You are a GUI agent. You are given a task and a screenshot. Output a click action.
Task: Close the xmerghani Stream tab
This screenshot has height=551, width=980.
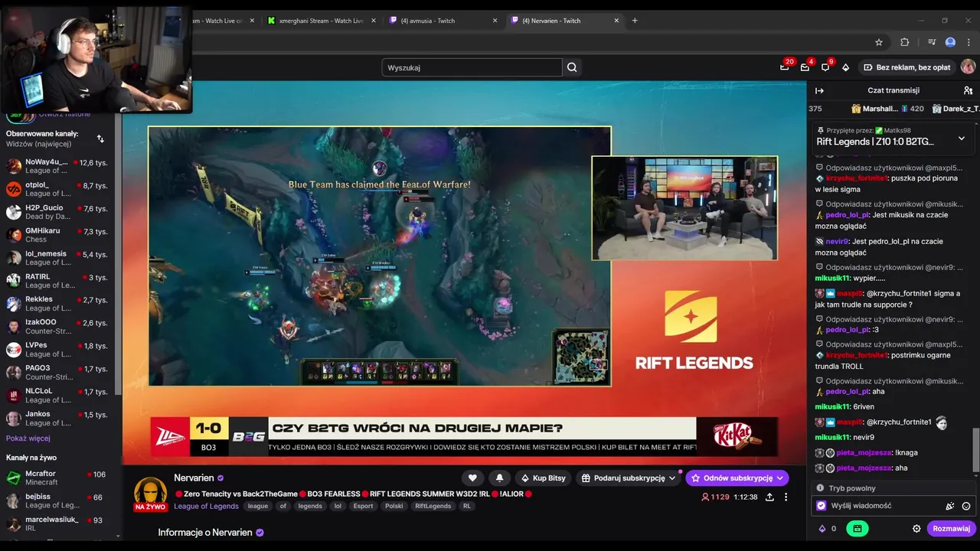[373, 21]
